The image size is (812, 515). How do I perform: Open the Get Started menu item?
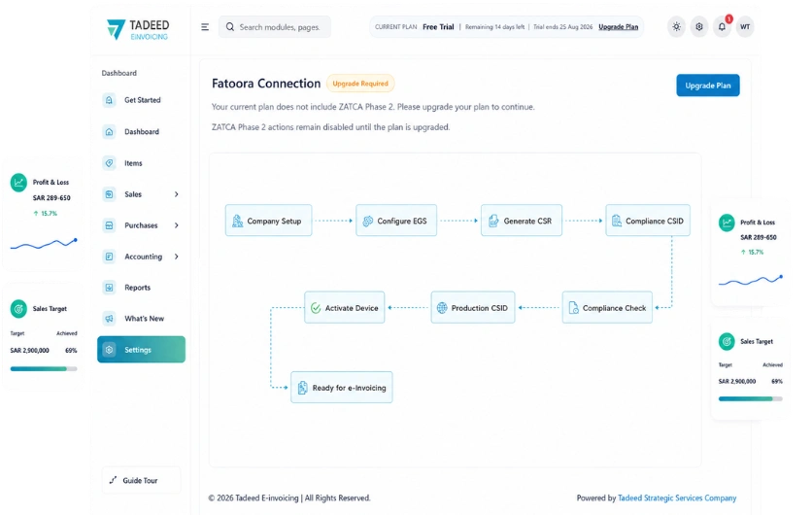(x=141, y=100)
